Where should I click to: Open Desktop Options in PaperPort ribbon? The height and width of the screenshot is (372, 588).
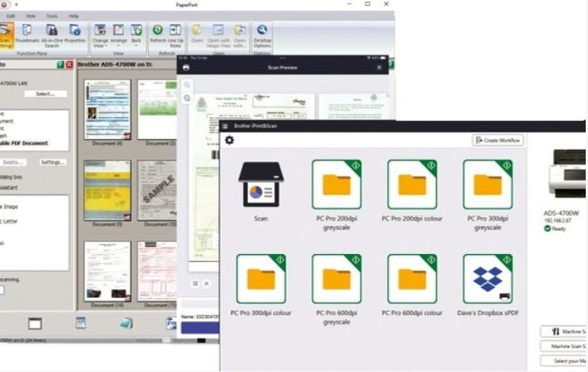(262, 36)
